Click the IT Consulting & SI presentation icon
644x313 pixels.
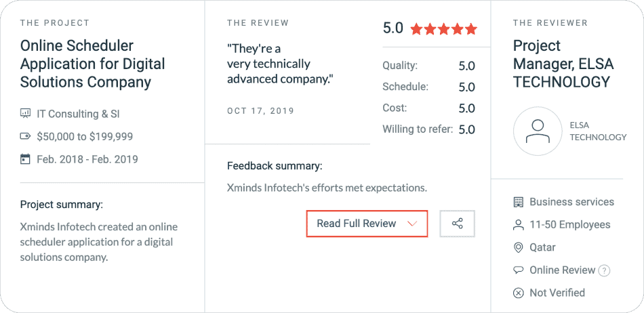(26, 114)
